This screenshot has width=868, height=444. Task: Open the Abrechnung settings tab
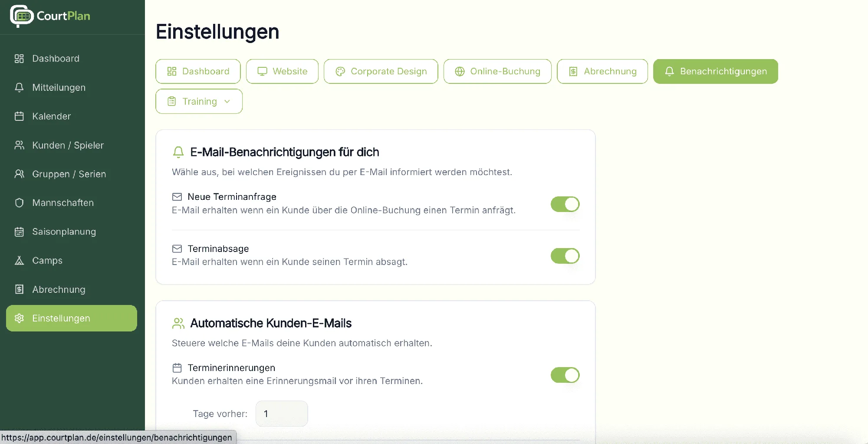click(x=602, y=71)
